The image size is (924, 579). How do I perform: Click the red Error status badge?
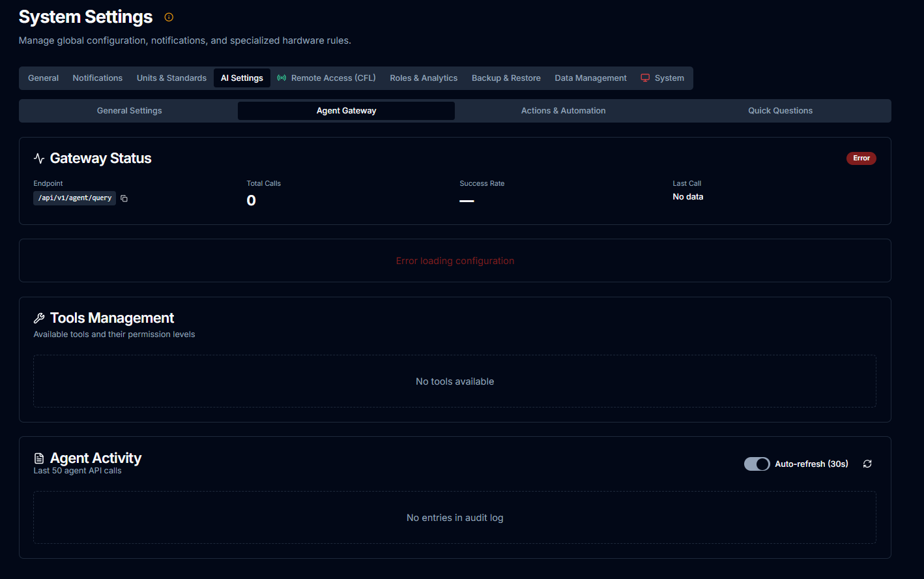[x=861, y=158]
